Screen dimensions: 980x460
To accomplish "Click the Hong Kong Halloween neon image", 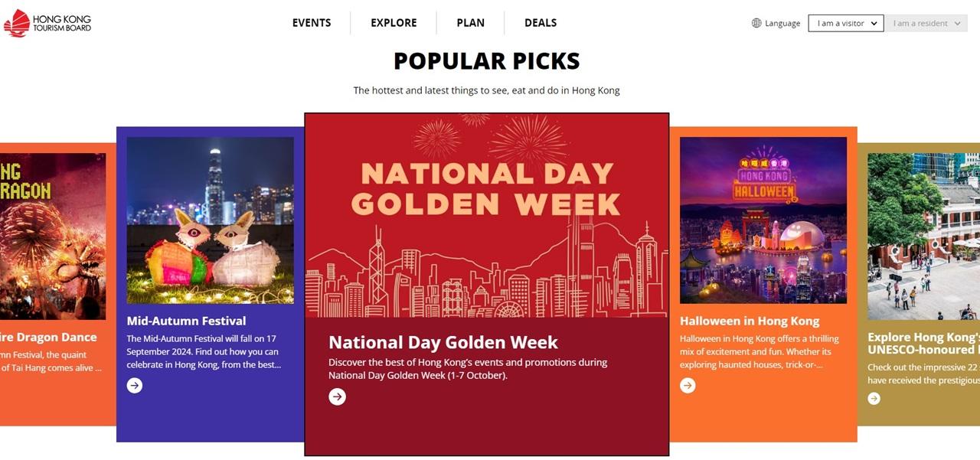I will tap(763, 220).
